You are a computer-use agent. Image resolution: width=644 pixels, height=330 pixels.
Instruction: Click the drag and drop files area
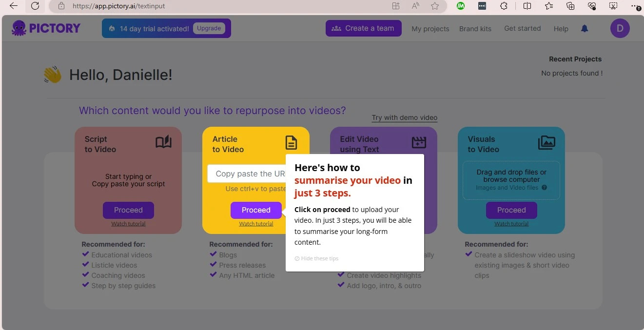tap(511, 180)
